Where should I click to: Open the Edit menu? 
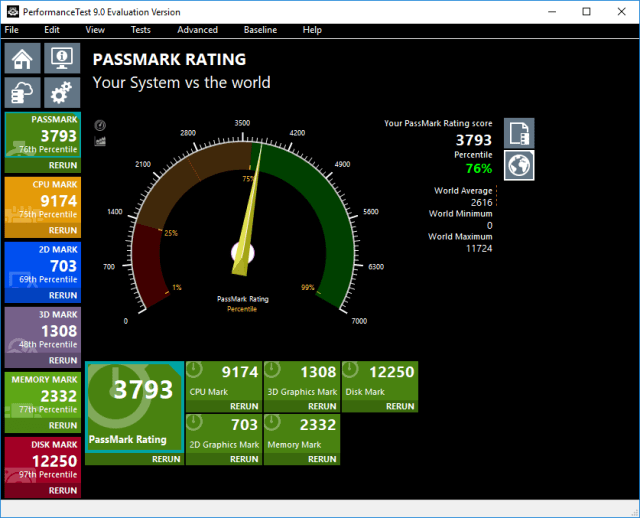pos(52,30)
